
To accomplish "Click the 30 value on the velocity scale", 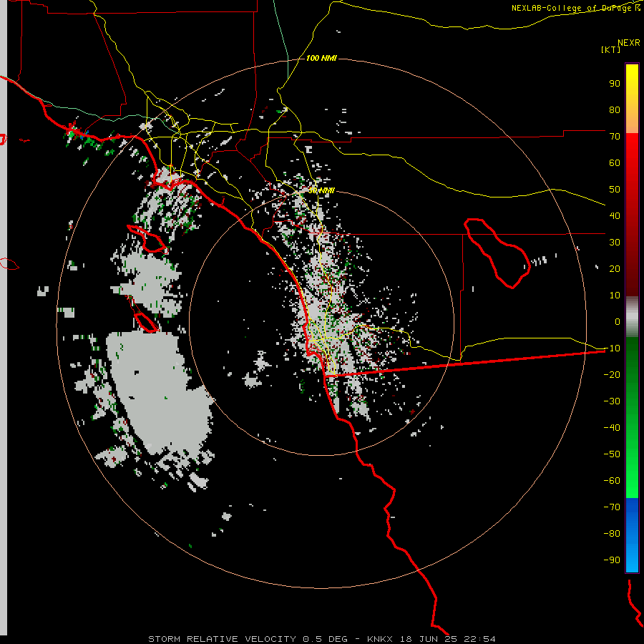I will pyautogui.click(x=615, y=243).
